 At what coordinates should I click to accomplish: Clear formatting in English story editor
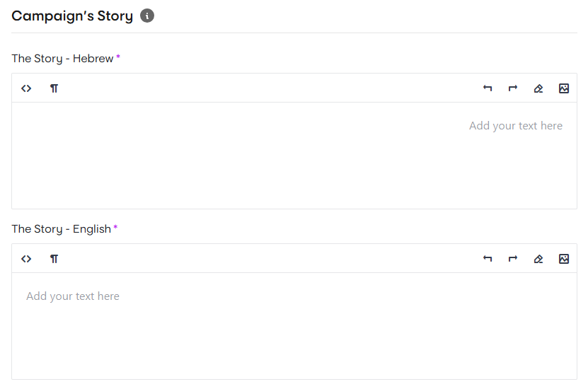point(538,259)
